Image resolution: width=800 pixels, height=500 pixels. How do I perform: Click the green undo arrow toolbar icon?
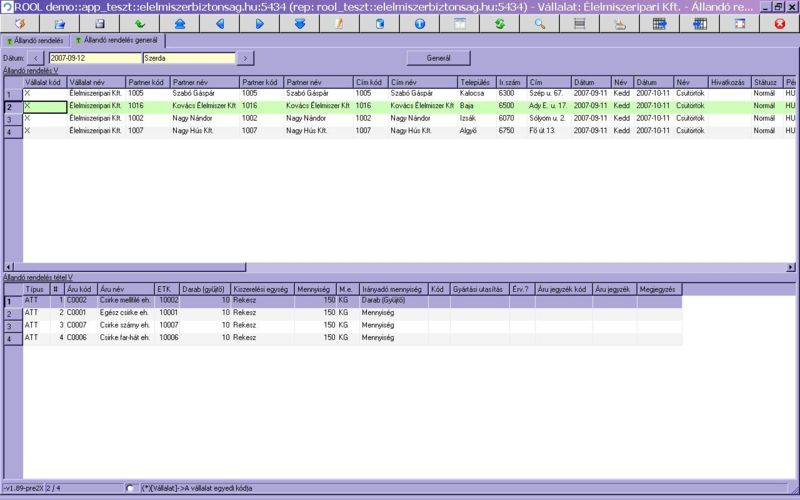click(140, 23)
